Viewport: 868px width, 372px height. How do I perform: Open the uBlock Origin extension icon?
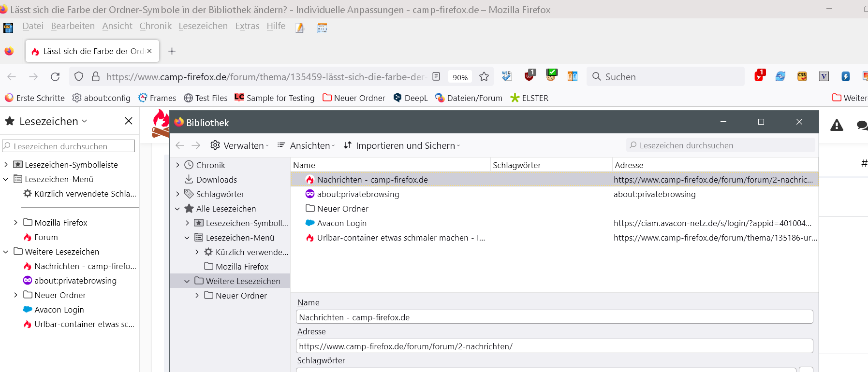tap(530, 76)
